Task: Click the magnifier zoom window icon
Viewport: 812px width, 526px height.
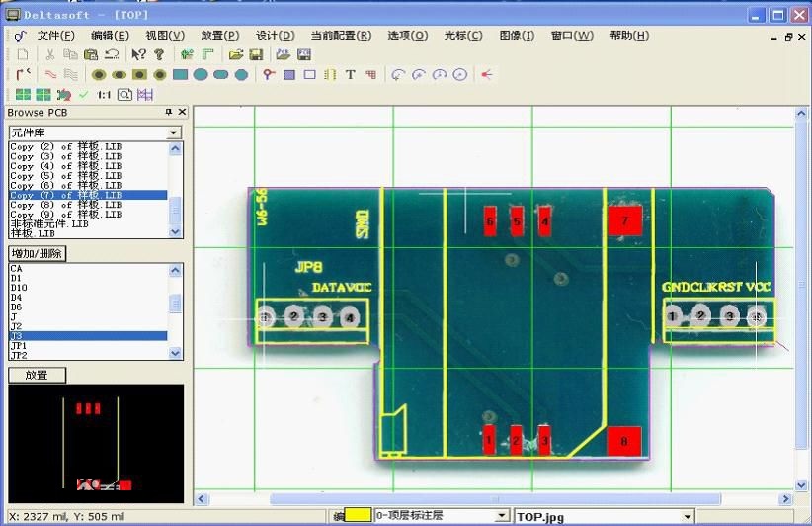Action: [124, 95]
